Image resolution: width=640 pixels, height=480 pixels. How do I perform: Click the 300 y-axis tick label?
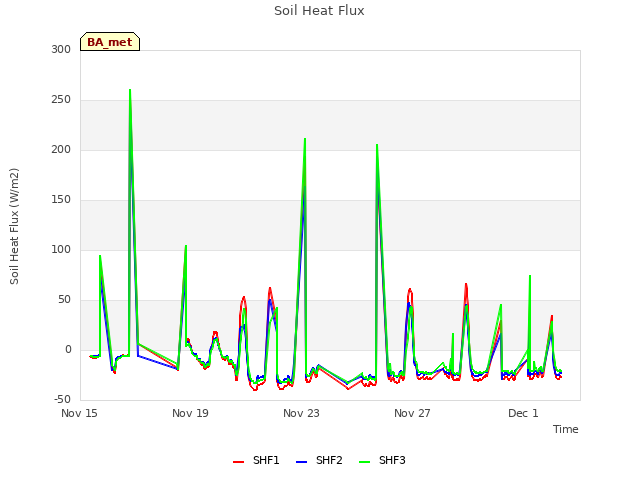click(x=61, y=49)
